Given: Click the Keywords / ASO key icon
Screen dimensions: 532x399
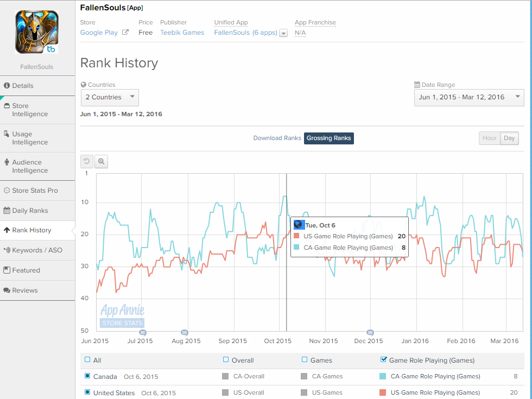Looking at the screenshot, I should (7, 250).
